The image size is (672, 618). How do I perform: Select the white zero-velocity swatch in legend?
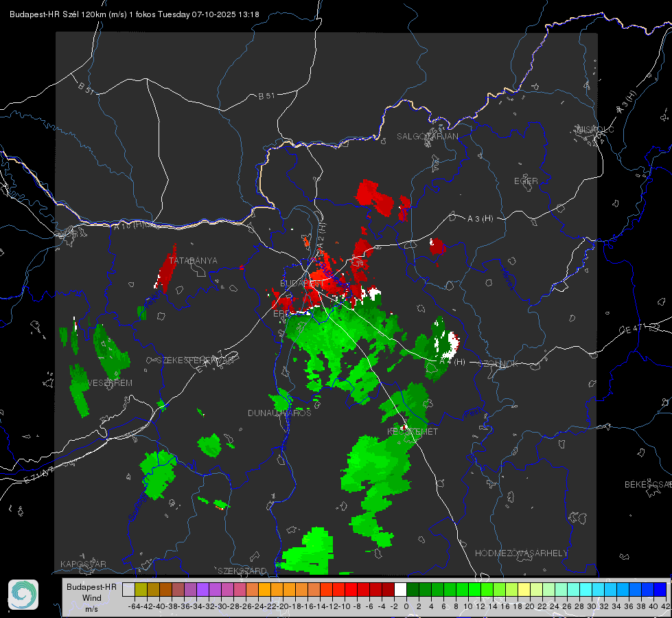coord(400,590)
